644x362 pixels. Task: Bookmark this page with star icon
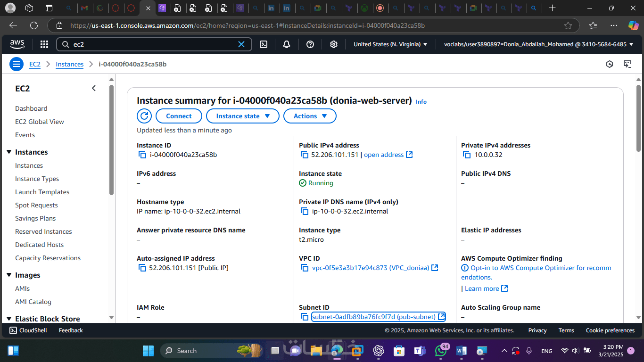click(568, 25)
